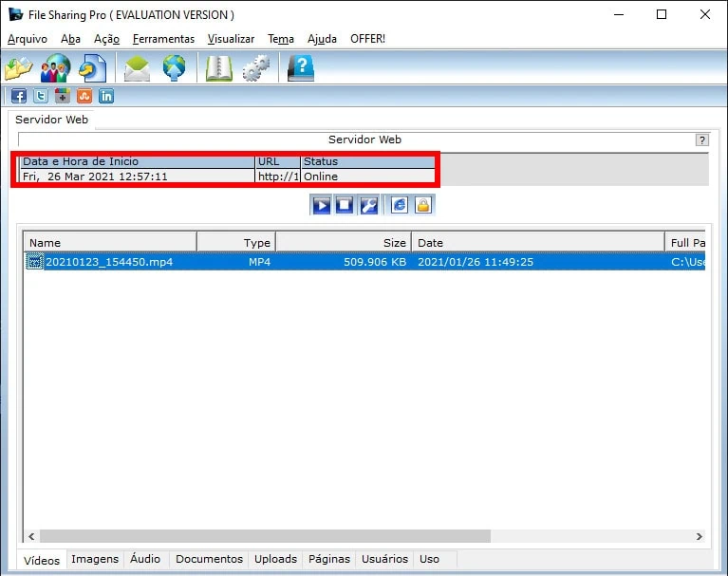Open the Visualizar menu
The width and height of the screenshot is (728, 576).
[x=231, y=39]
